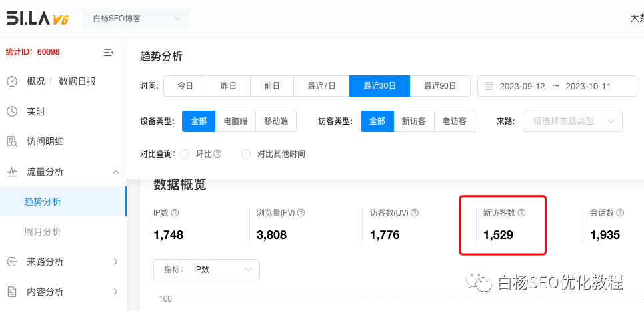
Task: Click help icon next to IP数
Action: pyautogui.click(x=175, y=213)
